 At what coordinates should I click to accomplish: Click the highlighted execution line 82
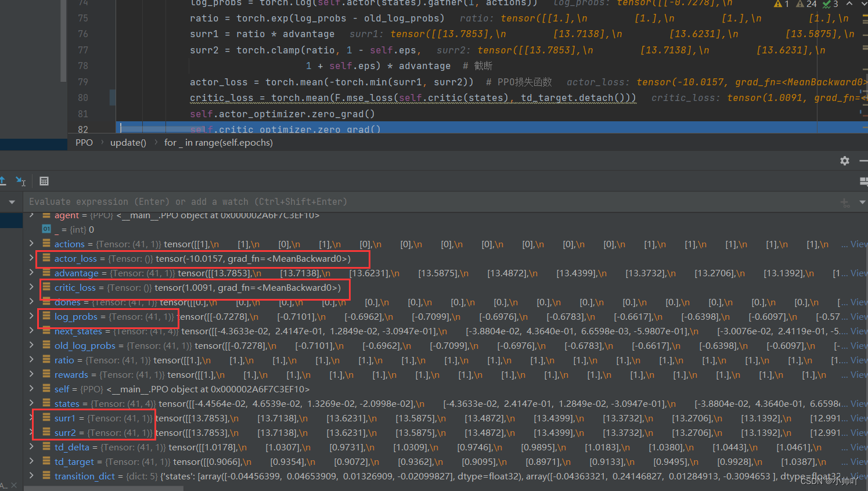(x=492, y=129)
